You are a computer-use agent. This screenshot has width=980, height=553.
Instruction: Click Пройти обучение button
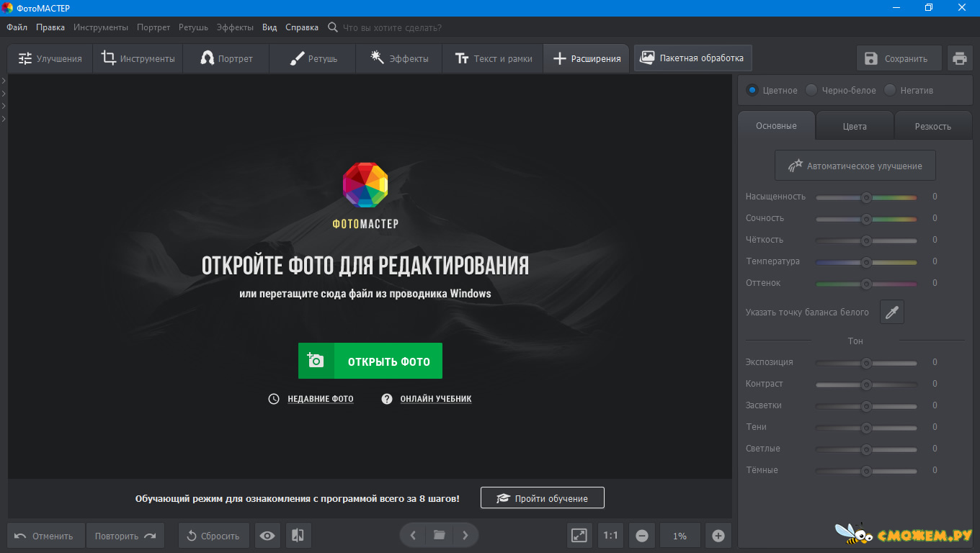[543, 498]
